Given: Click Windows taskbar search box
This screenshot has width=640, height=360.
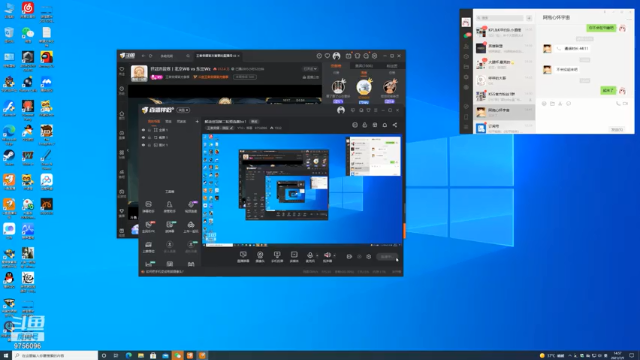Looking at the screenshot, I should point(55,356).
